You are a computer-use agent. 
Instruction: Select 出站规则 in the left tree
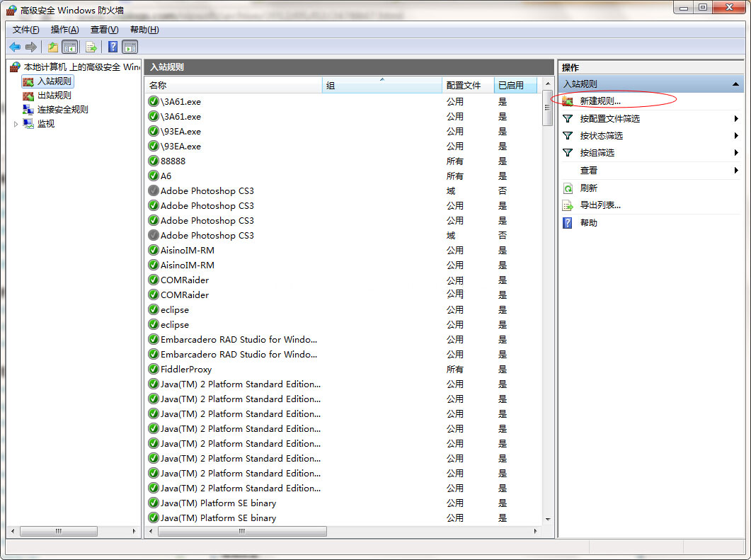coord(54,96)
